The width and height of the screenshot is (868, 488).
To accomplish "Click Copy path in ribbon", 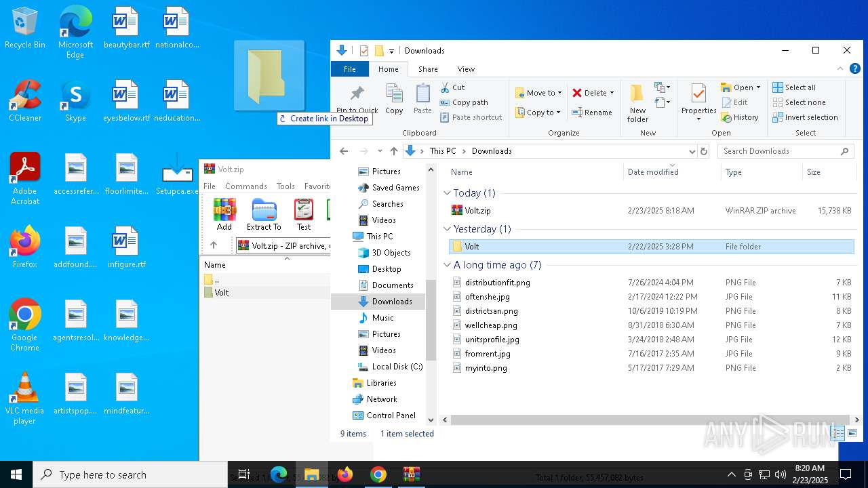I will 464,102.
